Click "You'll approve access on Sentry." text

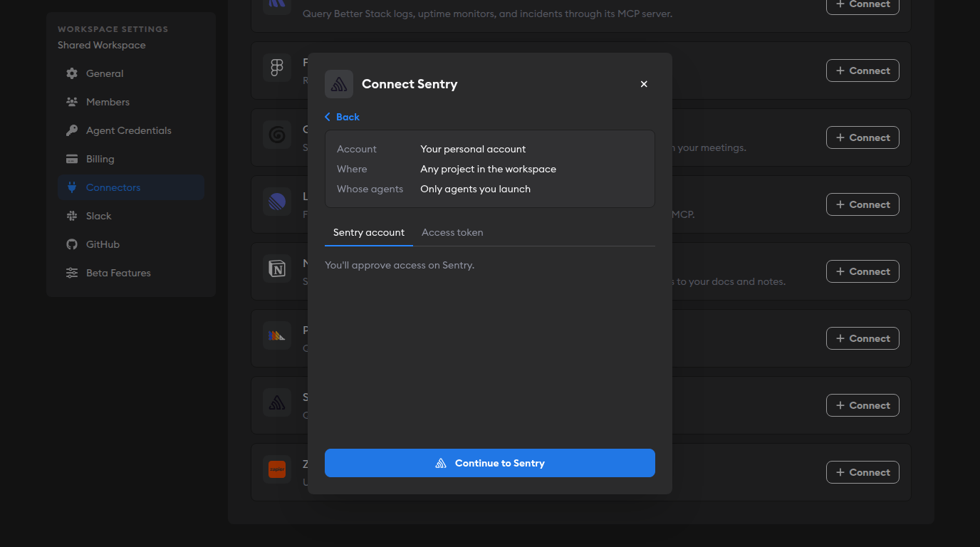tap(400, 265)
